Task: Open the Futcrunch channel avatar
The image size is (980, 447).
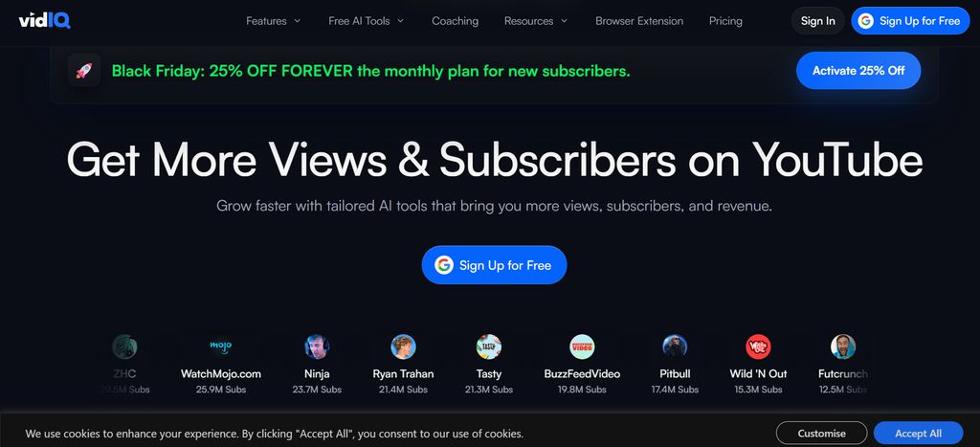Action: point(843,346)
